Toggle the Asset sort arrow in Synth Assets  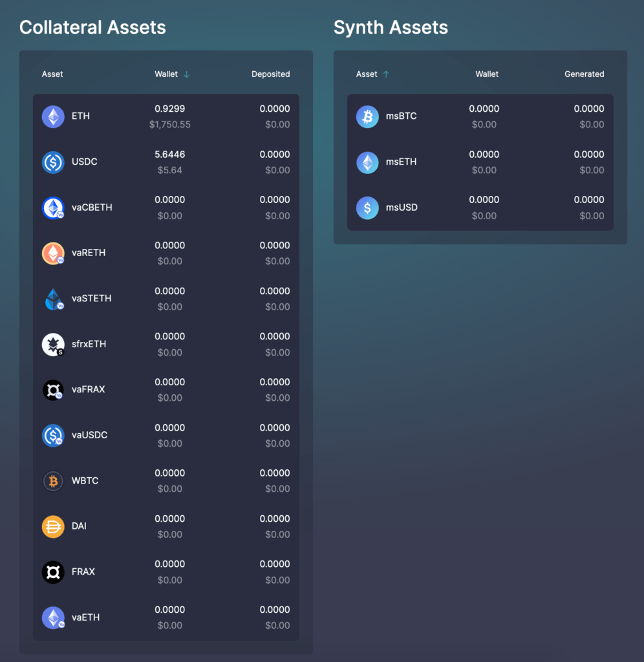pyautogui.click(x=386, y=74)
